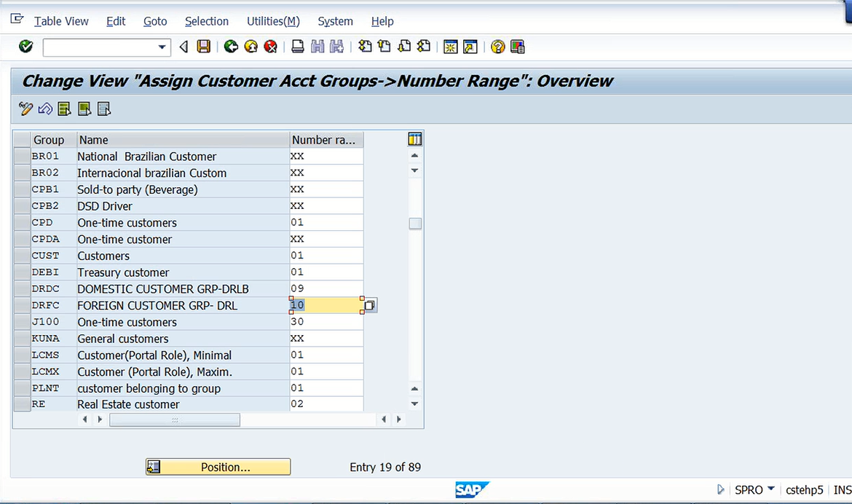Click the Display/Change pencil toggle icon

[25, 109]
